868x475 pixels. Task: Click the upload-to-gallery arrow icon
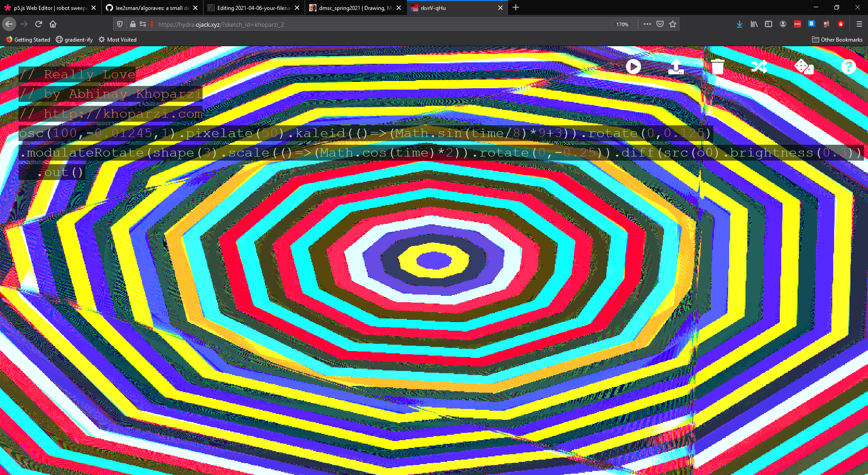click(x=676, y=67)
